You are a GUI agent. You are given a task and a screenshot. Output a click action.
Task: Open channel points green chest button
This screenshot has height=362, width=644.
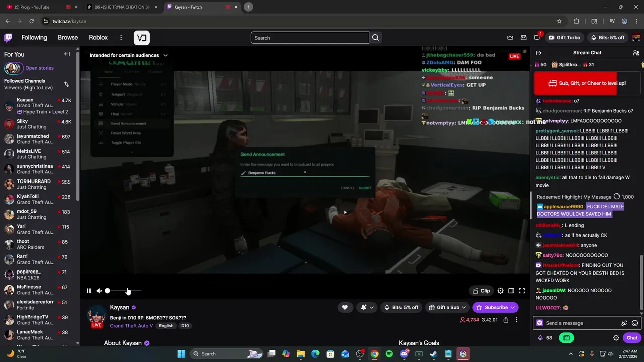coord(566,338)
